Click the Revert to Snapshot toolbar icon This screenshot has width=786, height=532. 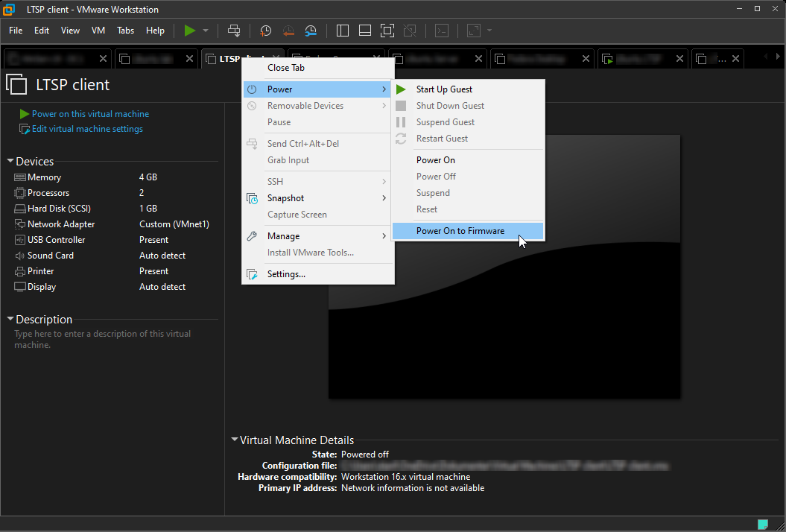(x=288, y=31)
